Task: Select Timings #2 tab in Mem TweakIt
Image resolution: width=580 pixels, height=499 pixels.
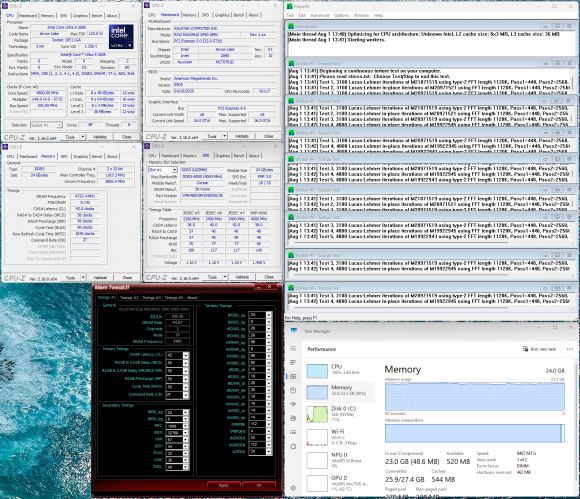Action: coord(129,297)
